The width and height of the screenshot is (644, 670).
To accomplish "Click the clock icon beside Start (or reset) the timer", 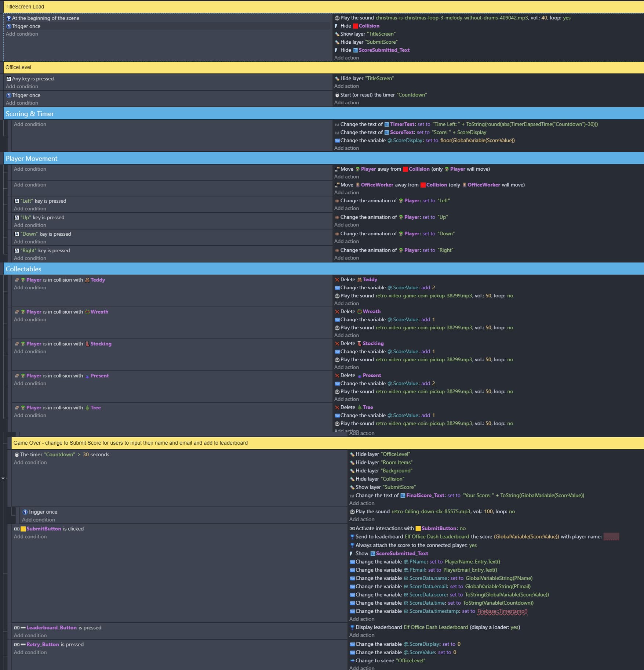I will 337,95.
